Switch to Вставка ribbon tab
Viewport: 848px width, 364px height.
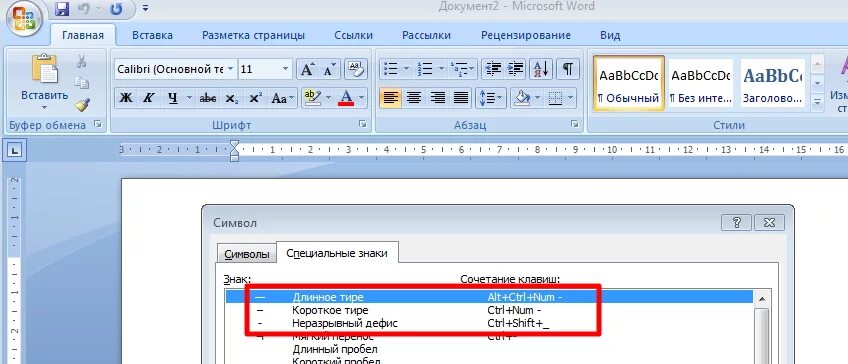click(x=153, y=36)
